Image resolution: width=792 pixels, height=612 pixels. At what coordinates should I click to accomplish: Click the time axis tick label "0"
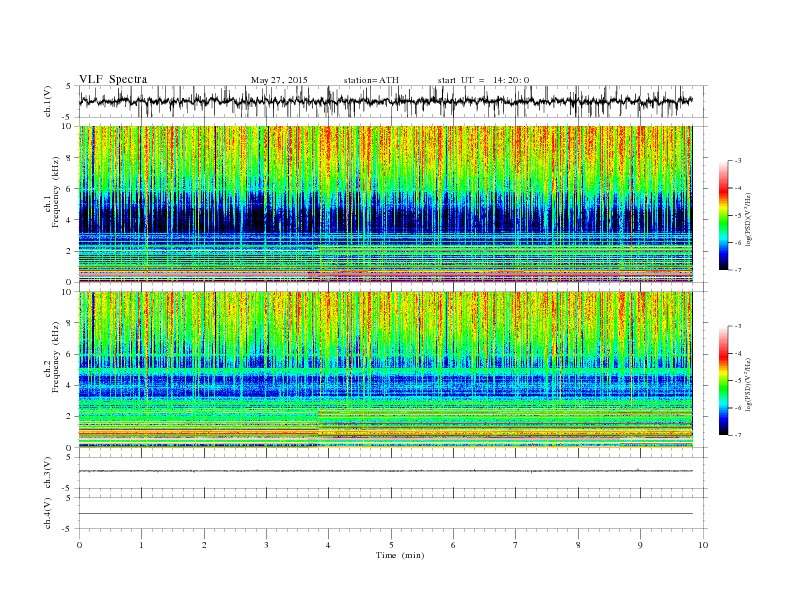tap(79, 545)
